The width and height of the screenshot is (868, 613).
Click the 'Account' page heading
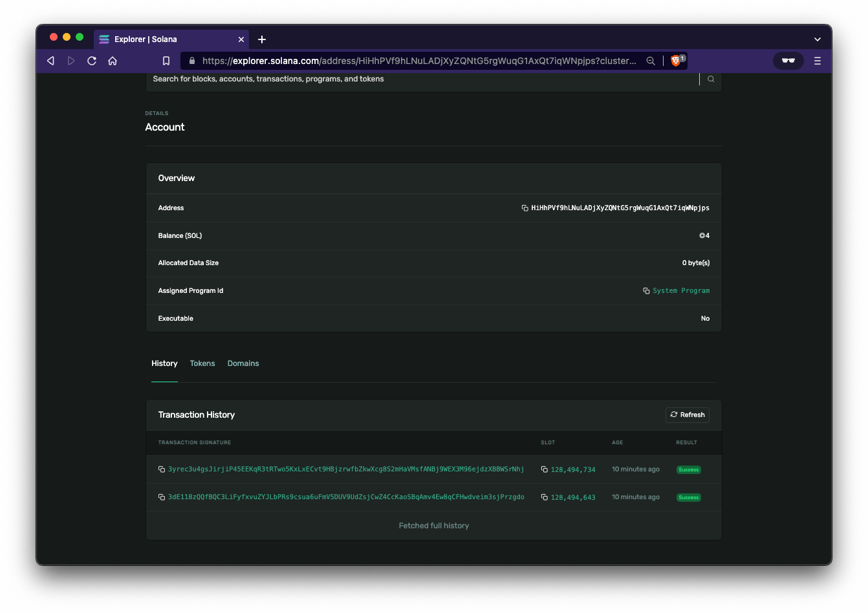[165, 127]
